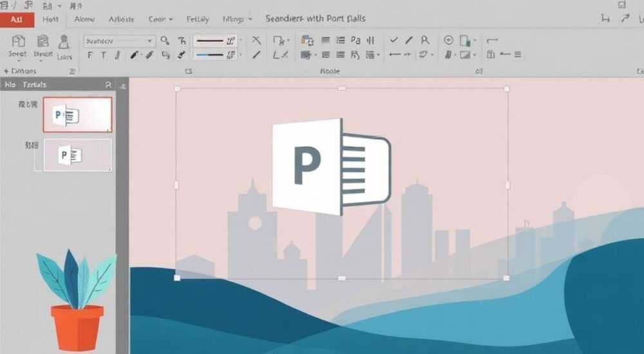Click the red Ail tab
The width and height of the screenshot is (644, 354).
pyautogui.click(x=17, y=19)
